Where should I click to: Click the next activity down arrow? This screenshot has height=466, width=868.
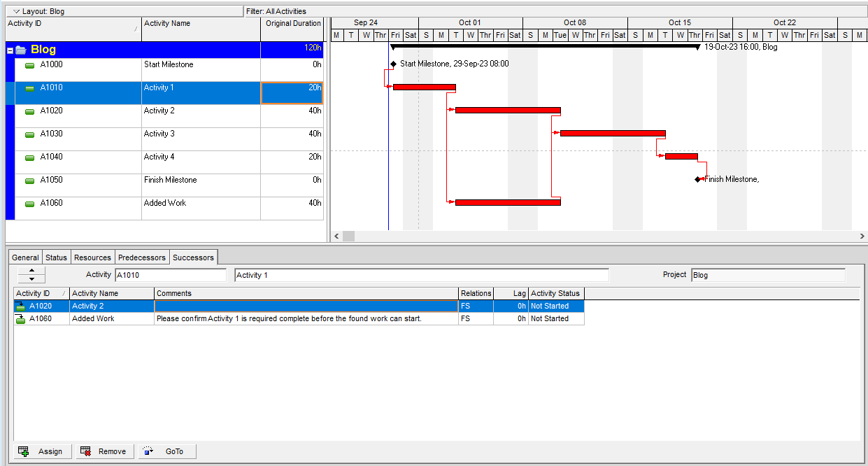31,278
